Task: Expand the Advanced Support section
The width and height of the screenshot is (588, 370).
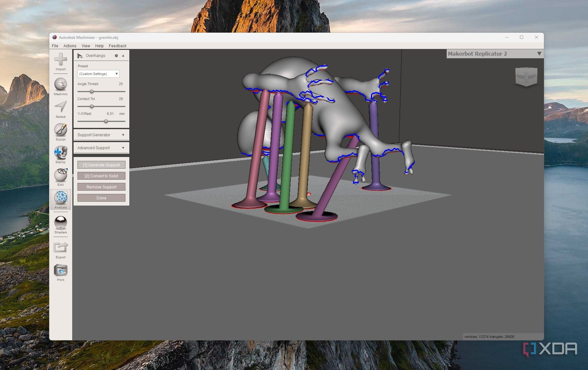Action: point(101,148)
